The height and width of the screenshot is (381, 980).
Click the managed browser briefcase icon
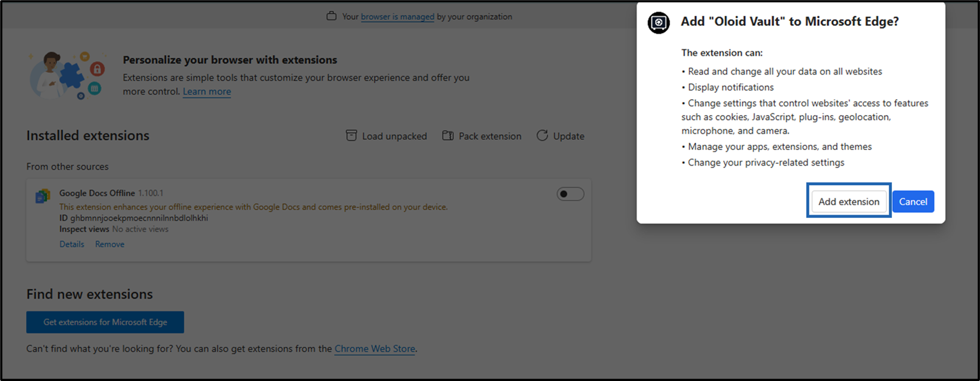[332, 16]
